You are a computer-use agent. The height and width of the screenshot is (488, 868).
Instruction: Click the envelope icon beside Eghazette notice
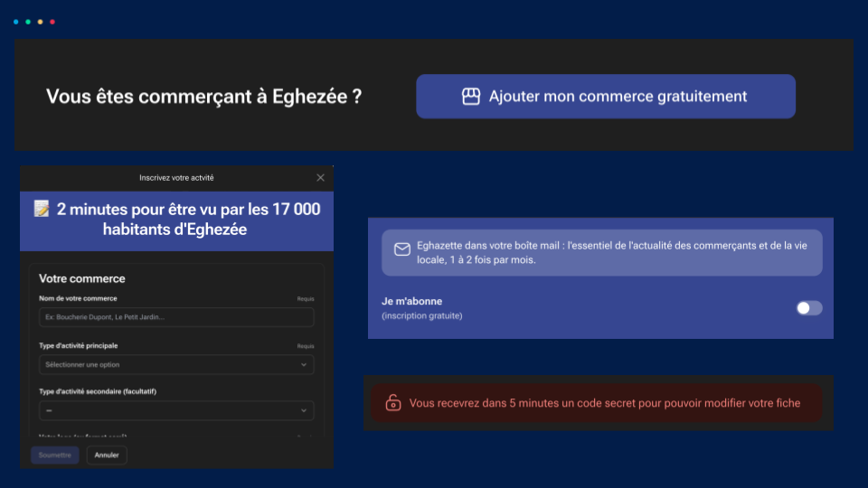[402, 249]
